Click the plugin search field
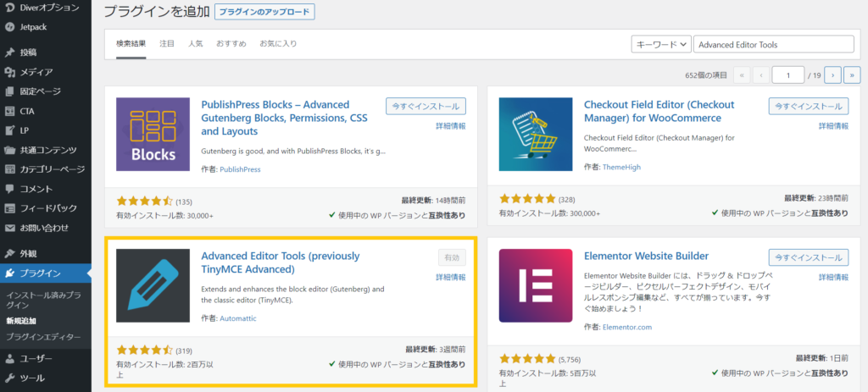This screenshot has width=868, height=392. point(773,45)
